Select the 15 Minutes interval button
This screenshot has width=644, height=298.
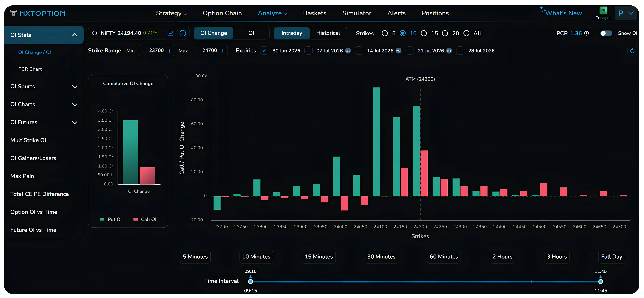point(319,257)
